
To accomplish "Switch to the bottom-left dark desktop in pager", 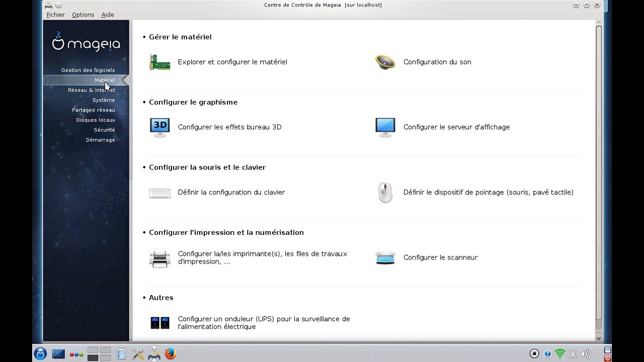I will click(93, 358).
